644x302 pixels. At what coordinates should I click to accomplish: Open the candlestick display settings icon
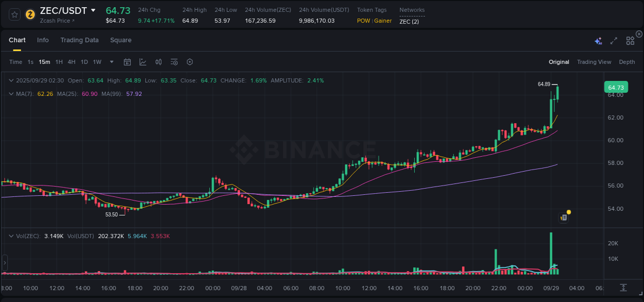[158, 62]
